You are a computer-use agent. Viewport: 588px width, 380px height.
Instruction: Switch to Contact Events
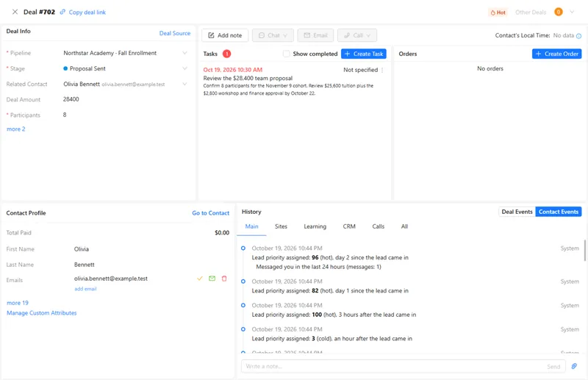tap(559, 212)
